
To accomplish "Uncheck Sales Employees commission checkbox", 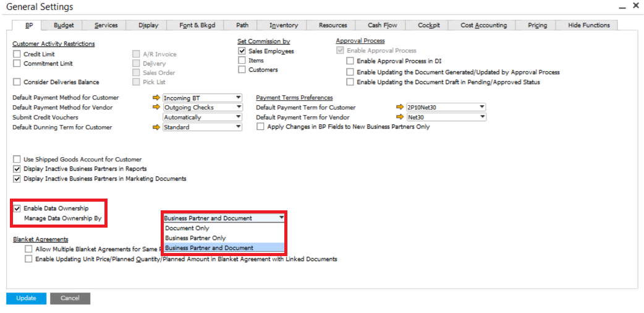I will [242, 51].
